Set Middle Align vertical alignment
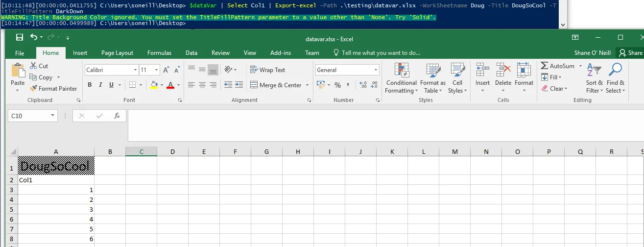This screenshot has height=247, width=644. pos(202,70)
